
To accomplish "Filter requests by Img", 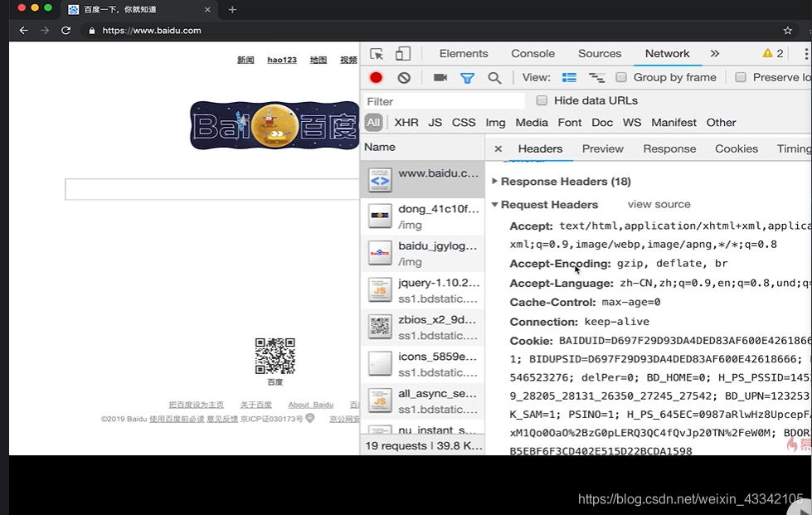I will [495, 123].
